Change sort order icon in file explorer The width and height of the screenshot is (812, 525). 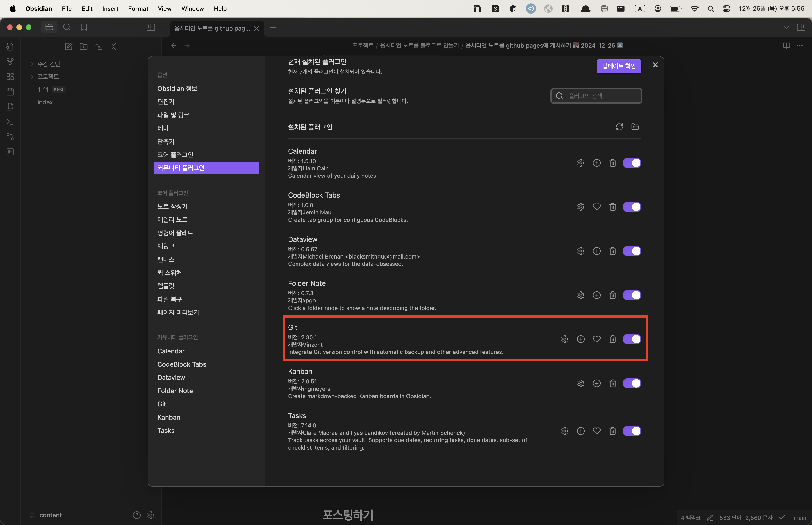click(98, 46)
